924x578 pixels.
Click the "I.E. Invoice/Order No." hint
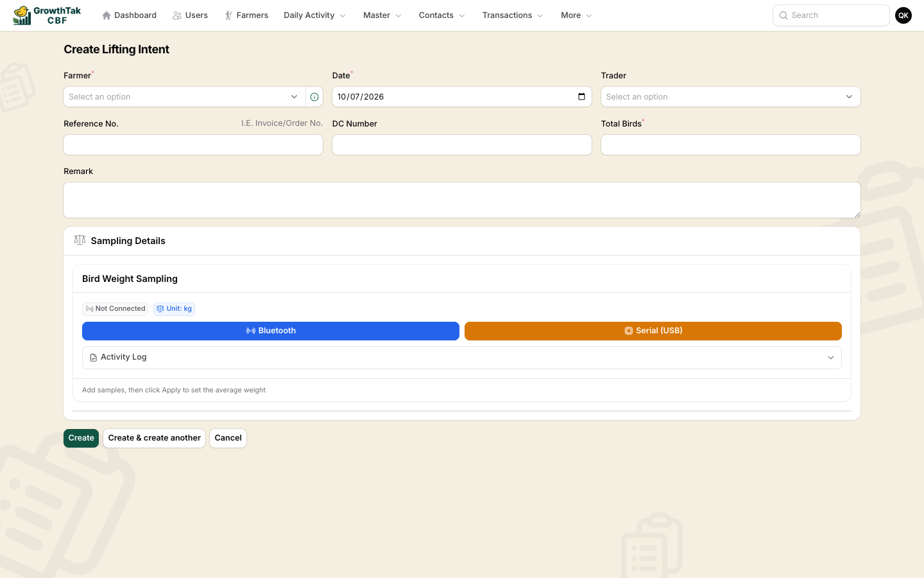(x=282, y=123)
